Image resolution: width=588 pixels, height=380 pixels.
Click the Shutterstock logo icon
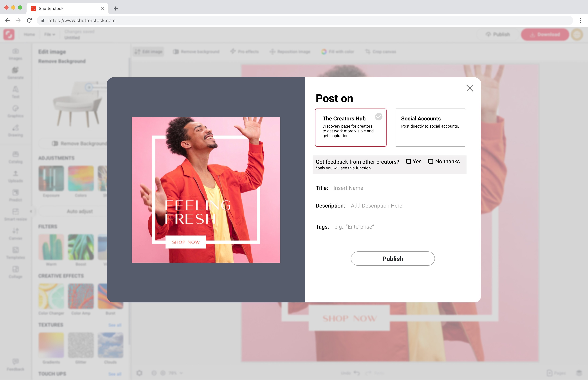(9, 34)
